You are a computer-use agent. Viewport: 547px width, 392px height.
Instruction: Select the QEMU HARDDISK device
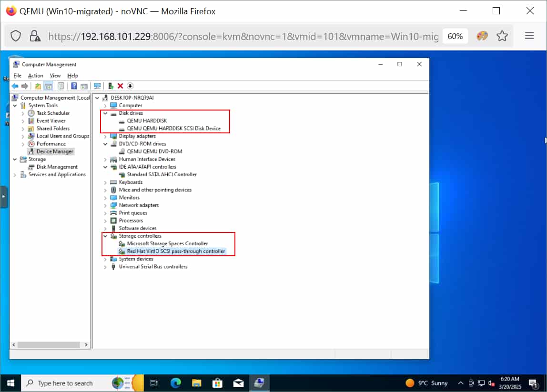click(147, 121)
